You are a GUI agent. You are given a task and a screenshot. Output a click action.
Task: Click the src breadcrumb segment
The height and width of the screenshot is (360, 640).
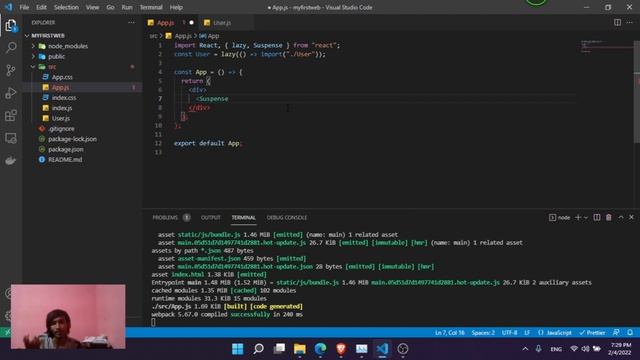153,36
